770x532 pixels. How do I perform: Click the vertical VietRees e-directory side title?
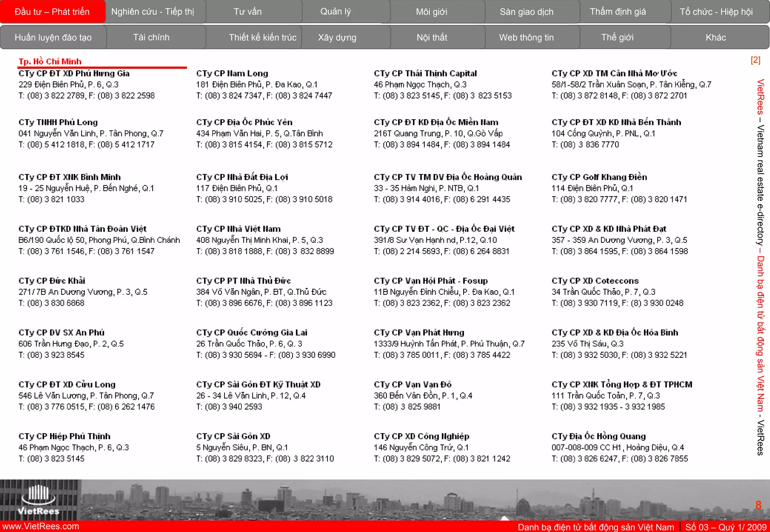760,267
